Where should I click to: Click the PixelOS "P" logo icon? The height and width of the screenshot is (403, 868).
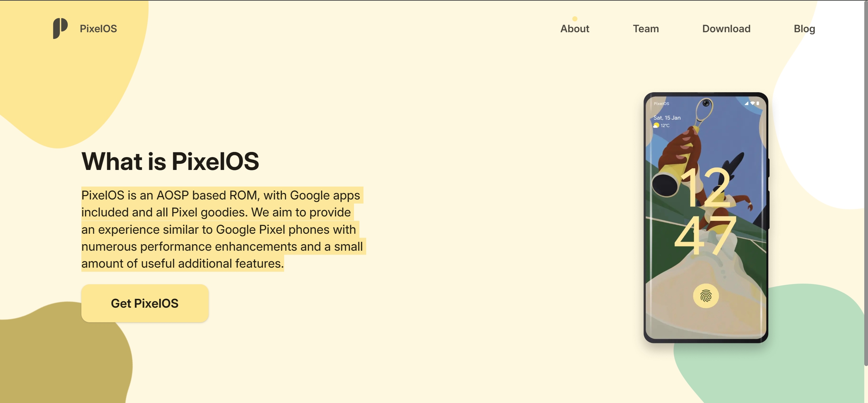pos(60,28)
